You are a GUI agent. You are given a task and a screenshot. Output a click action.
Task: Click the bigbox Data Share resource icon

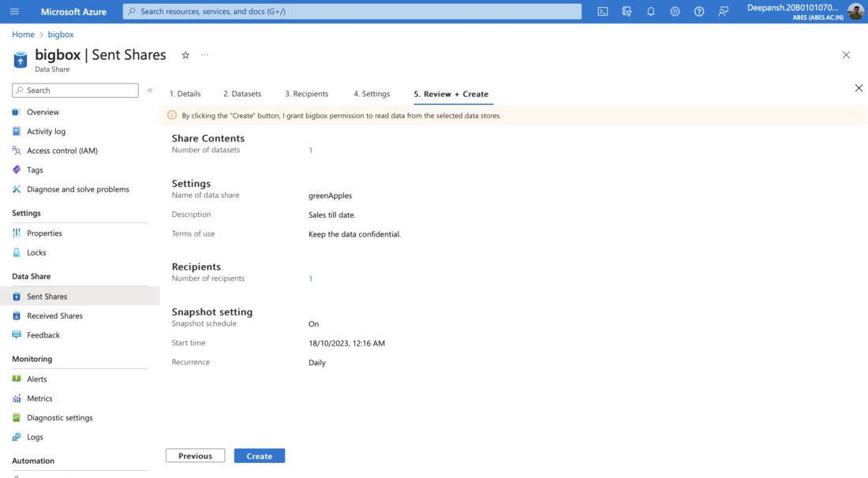pyautogui.click(x=21, y=59)
